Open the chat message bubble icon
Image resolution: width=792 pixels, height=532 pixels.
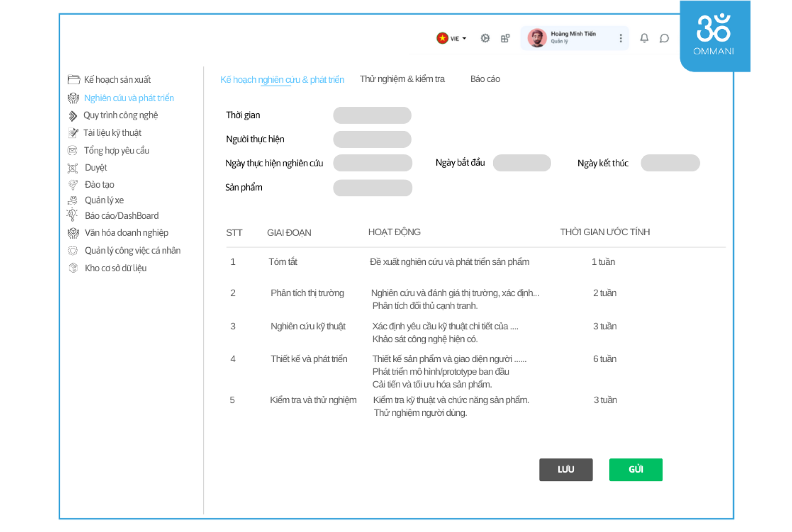coord(664,38)
